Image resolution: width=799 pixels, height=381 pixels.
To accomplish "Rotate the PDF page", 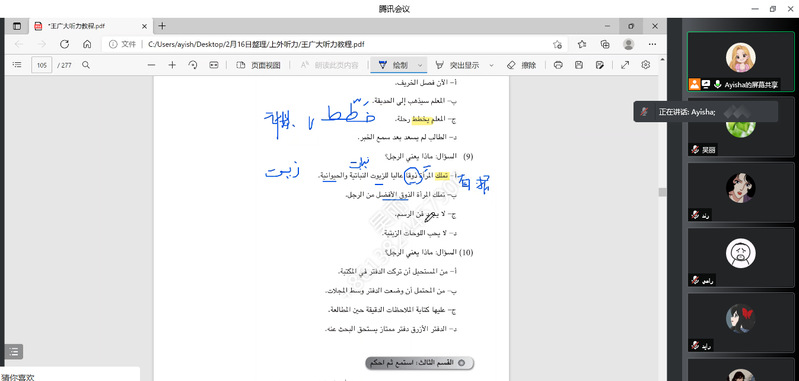I will (193, 65).
